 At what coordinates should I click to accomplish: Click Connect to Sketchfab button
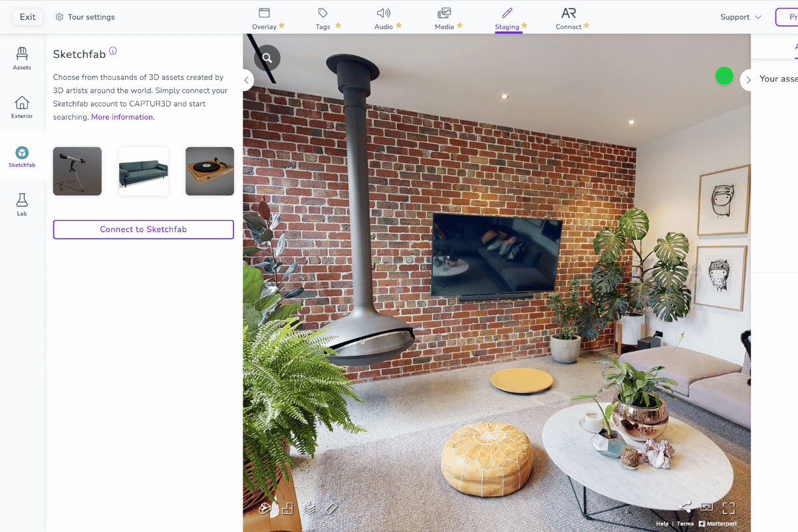[x=144, y=229]
